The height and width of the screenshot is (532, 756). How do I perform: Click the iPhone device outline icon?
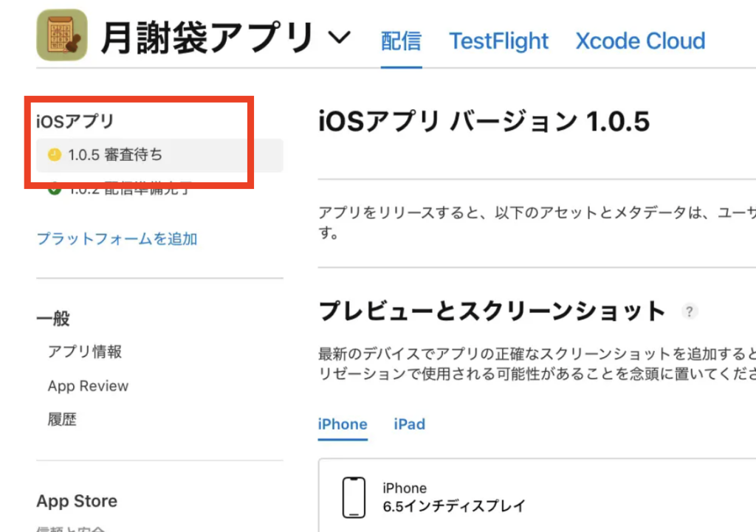click(354, 497)
